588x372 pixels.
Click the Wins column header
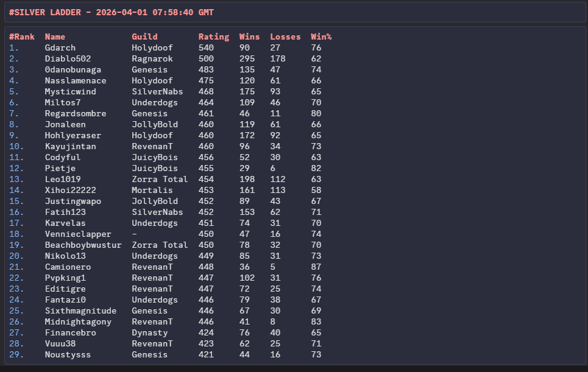point(249,37)
